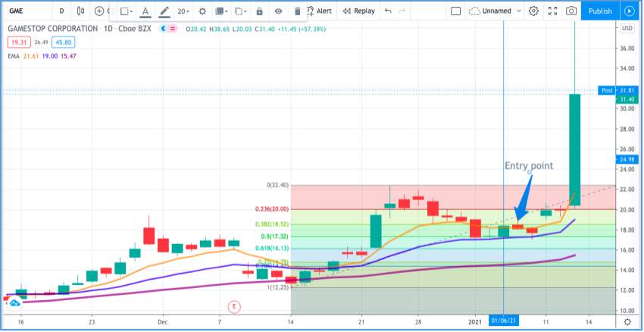Open the Unnamed layout cloud save
This screenshot has width=644, height=332.
[490, 11]
